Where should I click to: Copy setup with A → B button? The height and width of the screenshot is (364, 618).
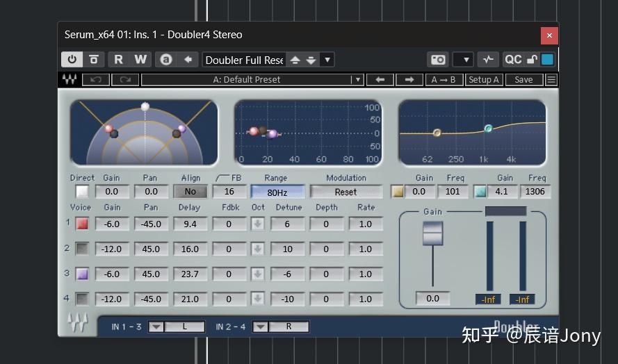click(x=444, y=80)
